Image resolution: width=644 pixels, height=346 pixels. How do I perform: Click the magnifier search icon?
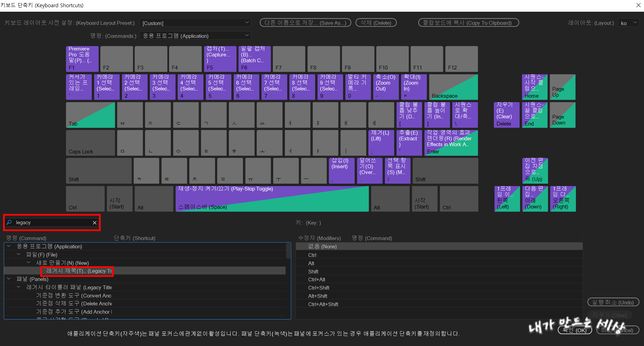tap(9, 223)
